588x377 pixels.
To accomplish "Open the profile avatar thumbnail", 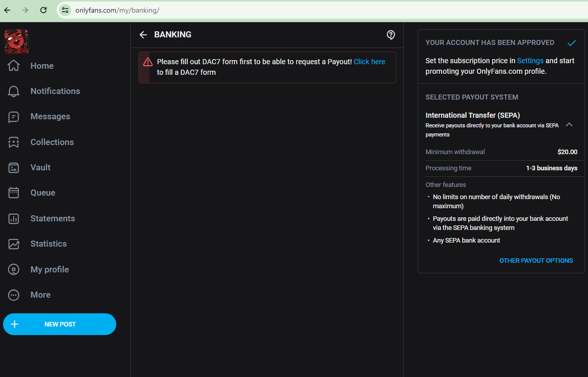I will tap(16, 41).
